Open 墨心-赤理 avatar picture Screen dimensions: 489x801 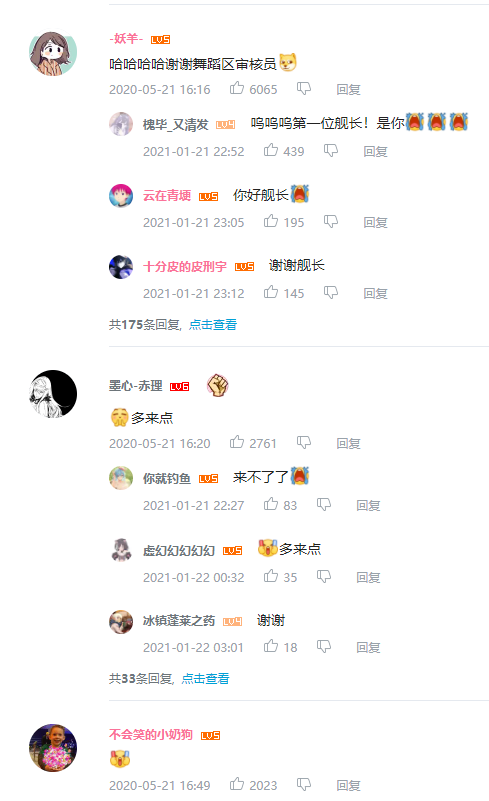tap(53, 394)
